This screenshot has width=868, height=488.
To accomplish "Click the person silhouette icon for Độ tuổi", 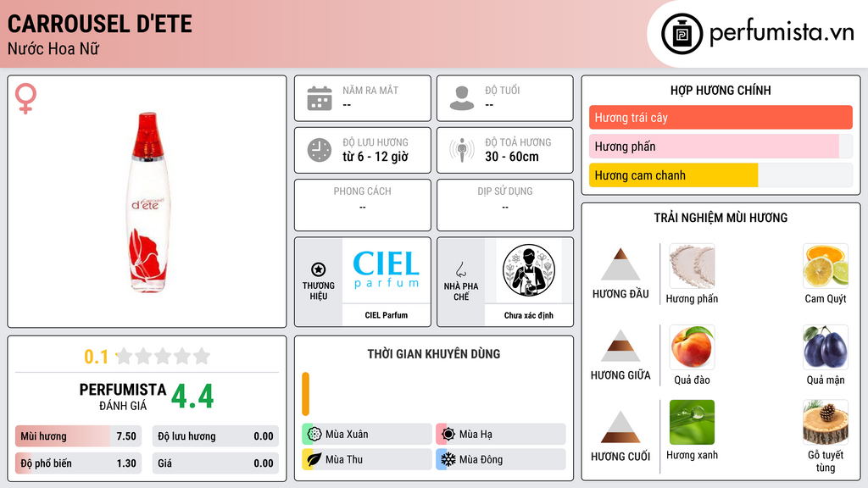I will coord(462,98).
